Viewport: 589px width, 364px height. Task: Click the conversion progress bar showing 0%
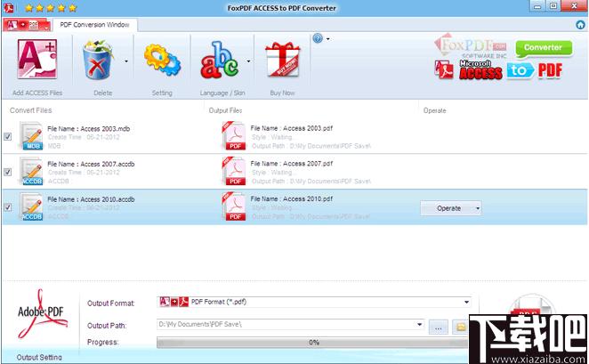tap(313, 343)
